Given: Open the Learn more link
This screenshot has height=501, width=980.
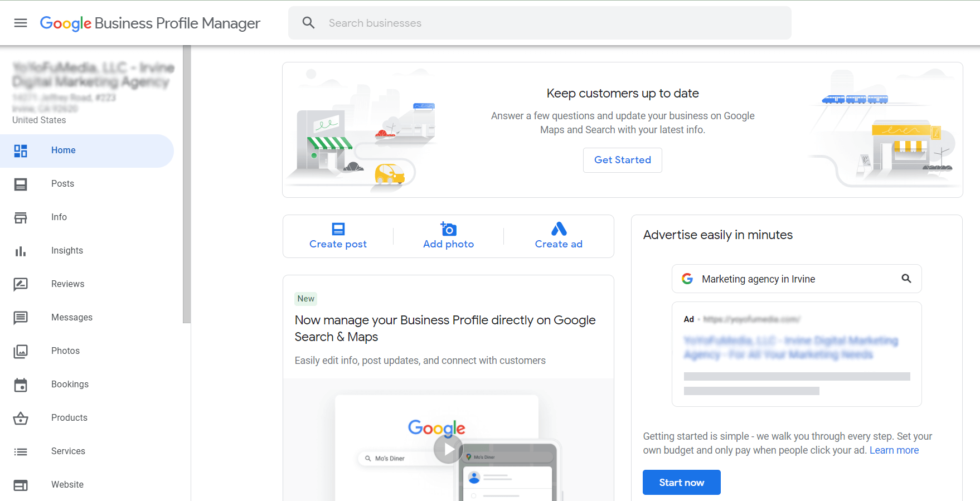Looking at the screenshot, I should coord(894,450).
